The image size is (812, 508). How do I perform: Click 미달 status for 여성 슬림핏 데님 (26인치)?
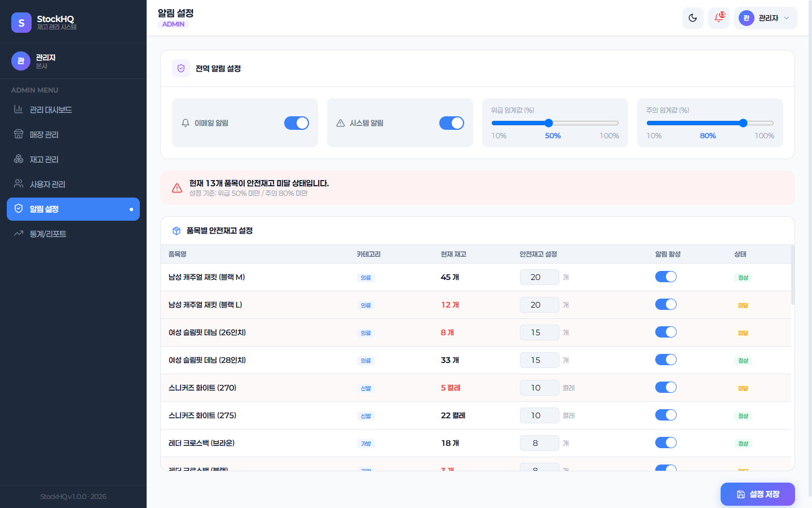click(743, 333)
